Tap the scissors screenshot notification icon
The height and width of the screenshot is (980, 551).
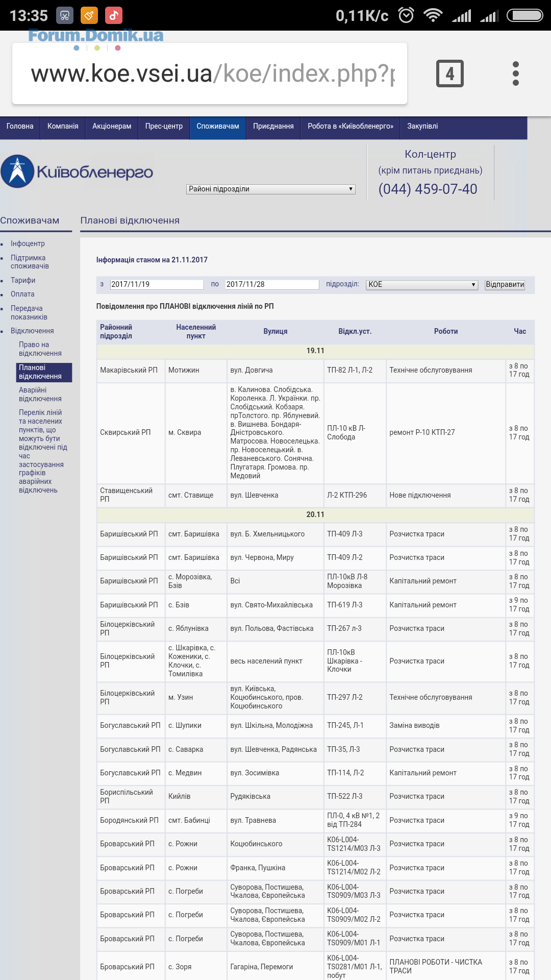click(x=65, y=15)
